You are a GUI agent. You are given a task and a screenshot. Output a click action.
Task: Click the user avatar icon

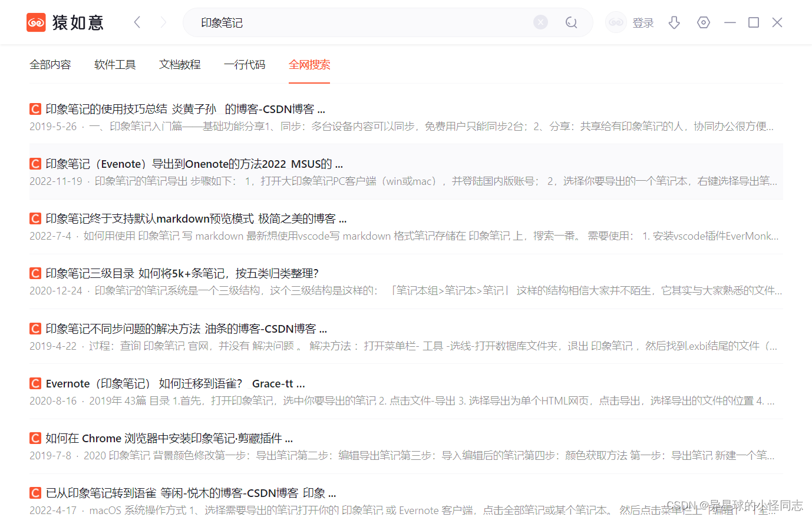pyautogui.click(x=616, y=22)
